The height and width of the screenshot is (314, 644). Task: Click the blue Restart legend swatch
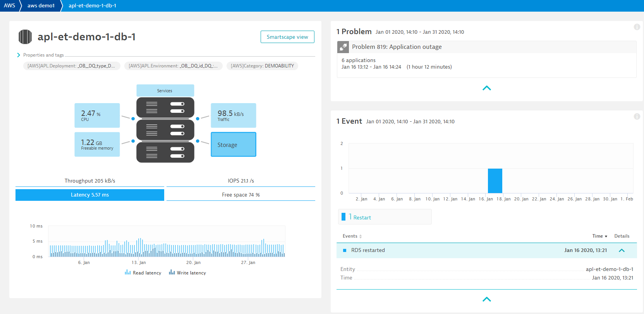point(343,217)
